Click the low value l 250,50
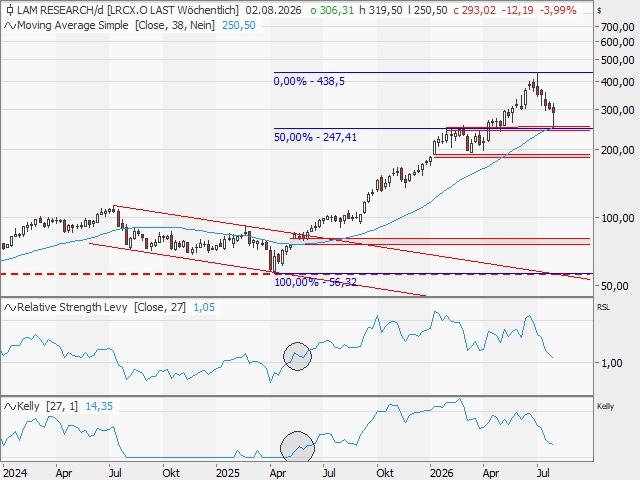Screen dimensions: 640x480 (427, 10)
